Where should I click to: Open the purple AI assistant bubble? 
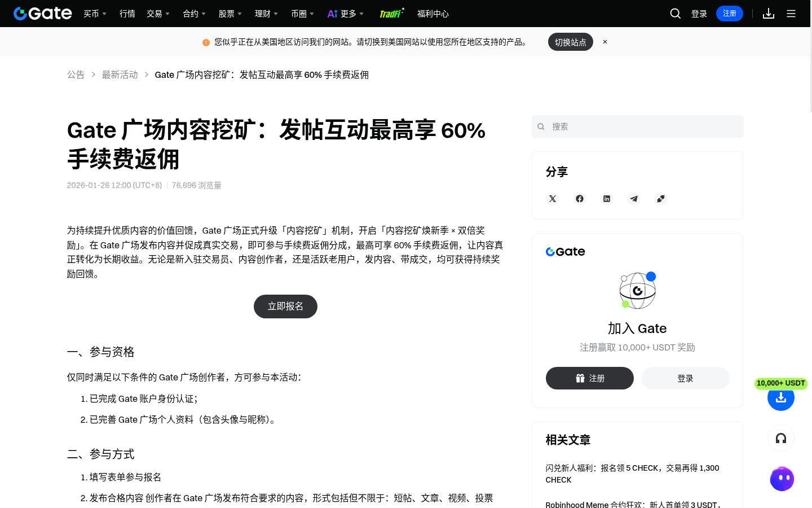click(x=782, y=479)
